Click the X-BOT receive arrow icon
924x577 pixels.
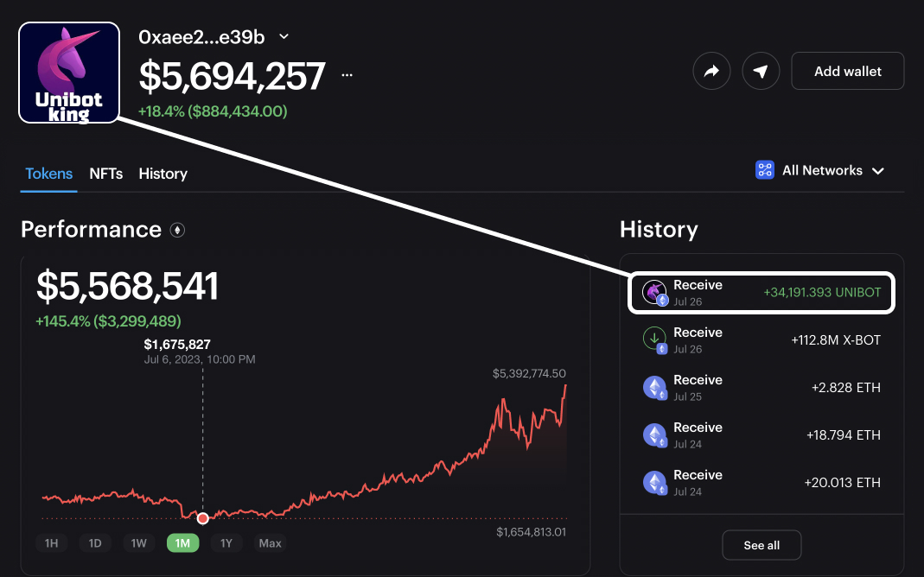click(654, 339)
